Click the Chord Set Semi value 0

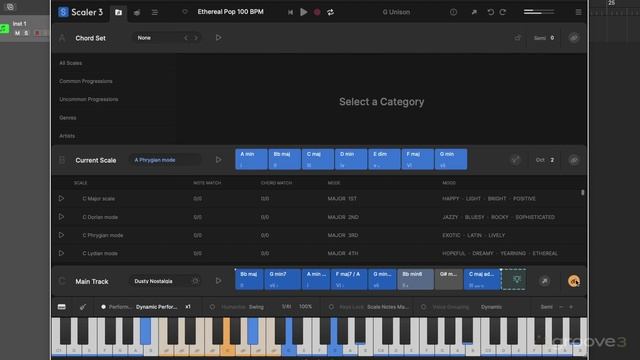click(552, 38)
